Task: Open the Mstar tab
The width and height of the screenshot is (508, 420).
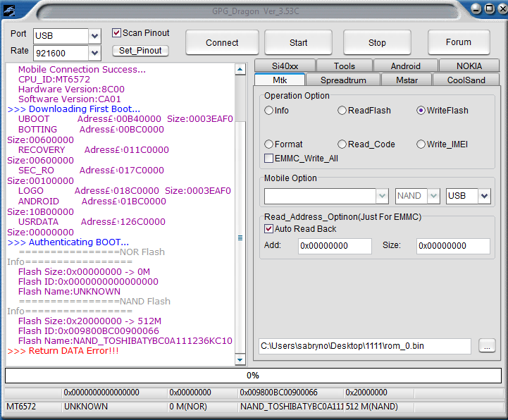Action: pyautogui.click(x=407, y=80)
